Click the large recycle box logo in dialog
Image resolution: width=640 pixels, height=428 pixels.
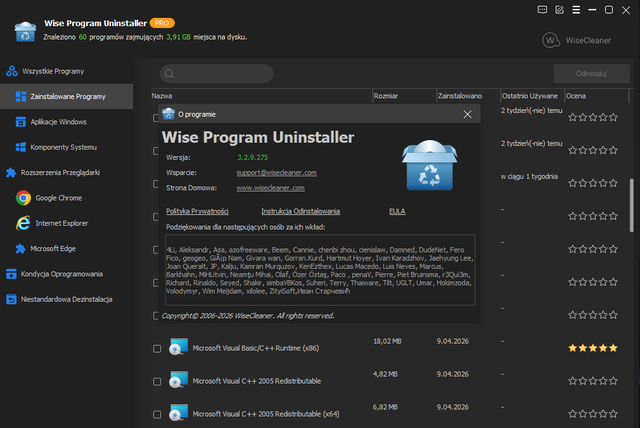tap(430, 165)
